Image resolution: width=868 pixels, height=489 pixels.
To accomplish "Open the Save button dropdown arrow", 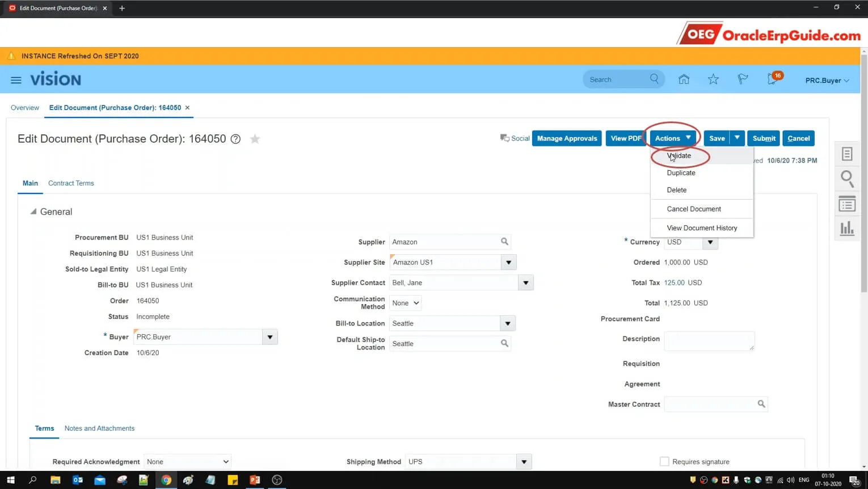I will point(737,138).
